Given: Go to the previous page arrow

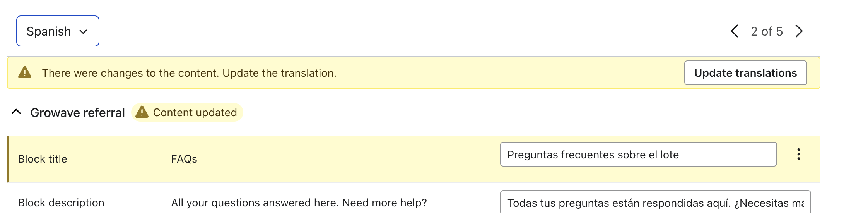Looking at the screenshot, I should coord(735,31).
